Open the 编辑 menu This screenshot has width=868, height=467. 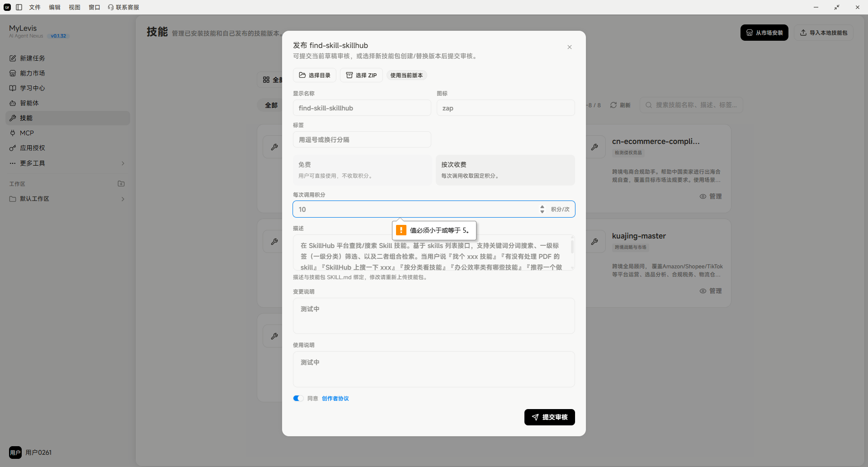[55, 7]
